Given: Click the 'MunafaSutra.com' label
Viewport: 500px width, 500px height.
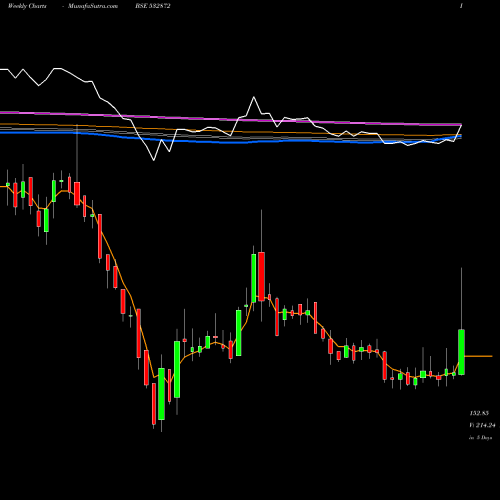Looking at the screenshot, I should (x=93, y=6).
